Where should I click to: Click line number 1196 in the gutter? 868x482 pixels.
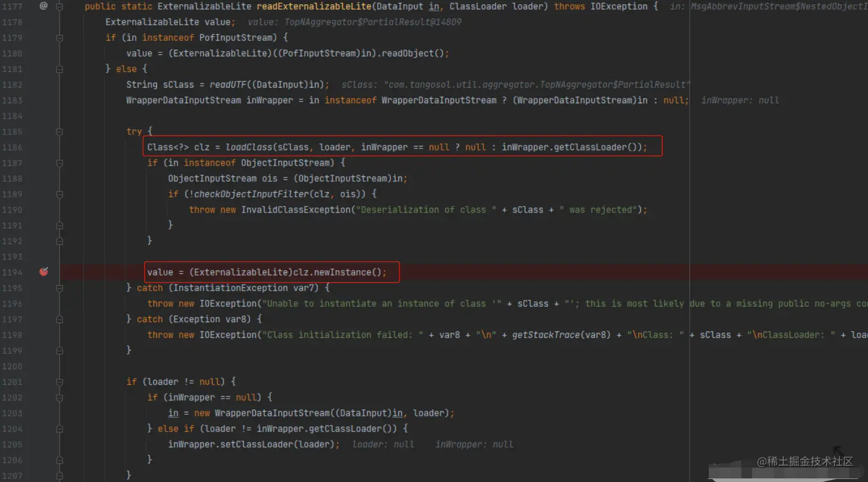[12, 303]
